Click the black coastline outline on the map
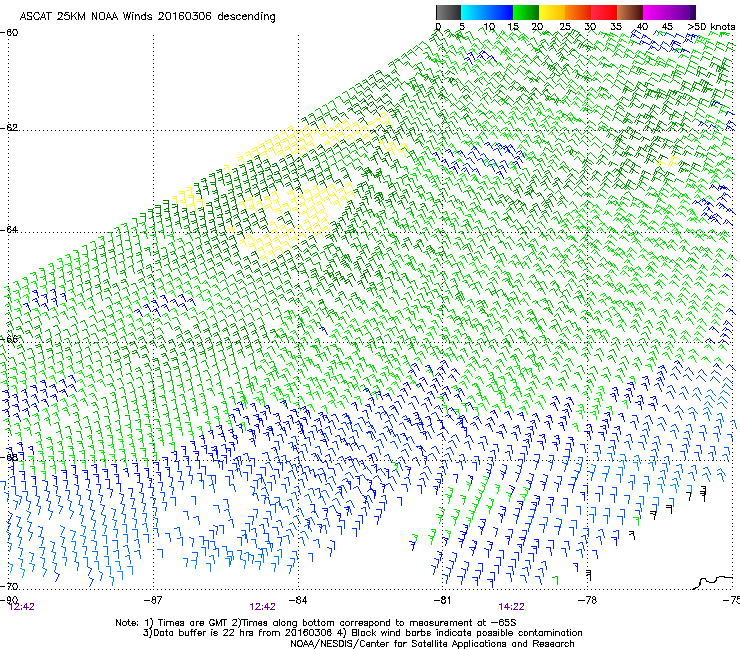 coord(714,582)
